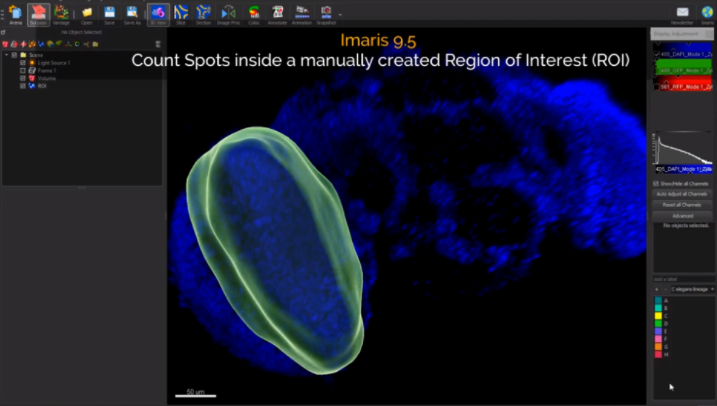The width and height of the screenshot is (717, 406).
Task: Enable the Frame 1 checkbox
Action: 23,70
